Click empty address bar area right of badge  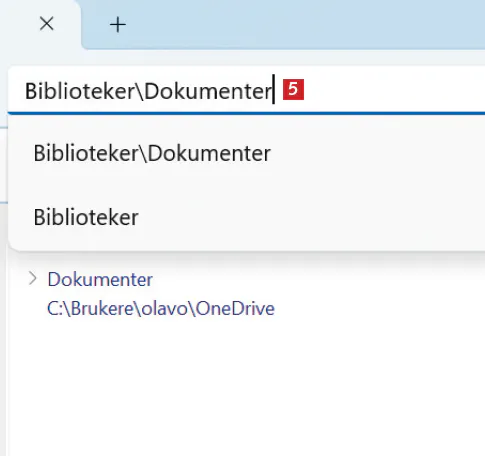click(x=393, y=90)
